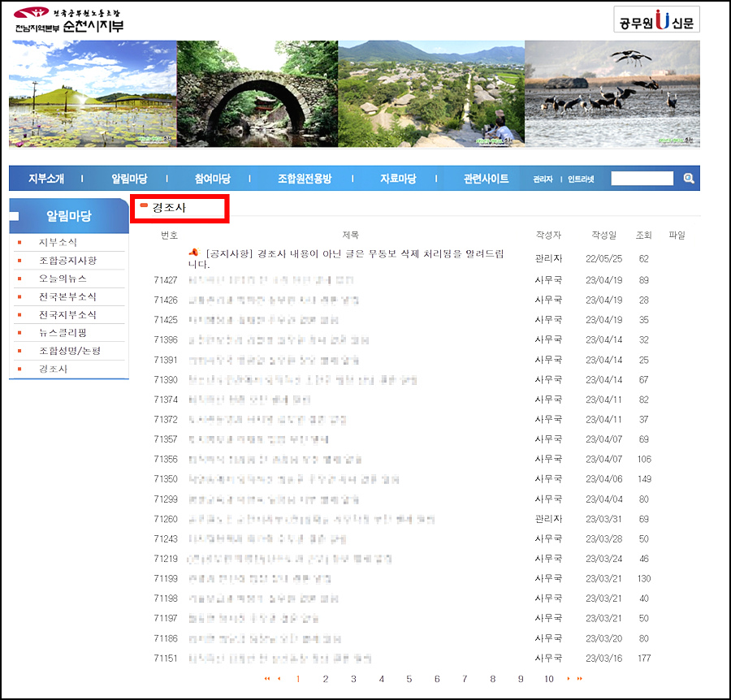
Task: Go to first page double-arrow icon
Action: (266, 679)
